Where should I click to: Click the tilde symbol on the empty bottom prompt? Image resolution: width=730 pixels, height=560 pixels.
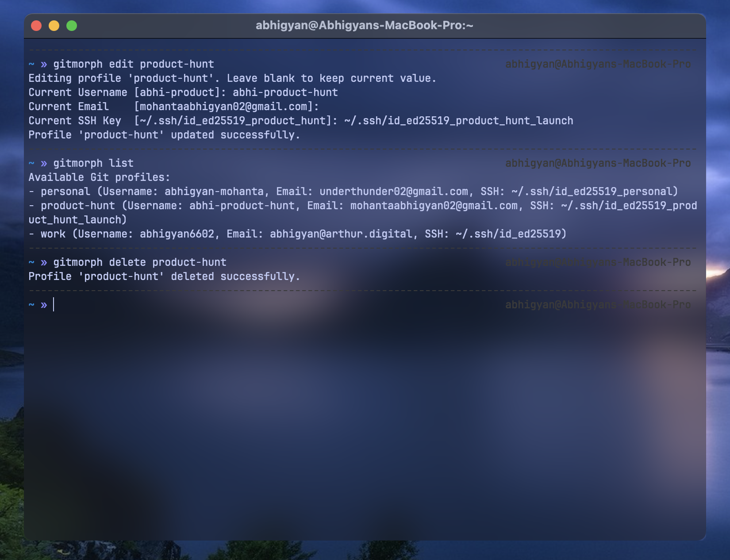coord(31,305)
